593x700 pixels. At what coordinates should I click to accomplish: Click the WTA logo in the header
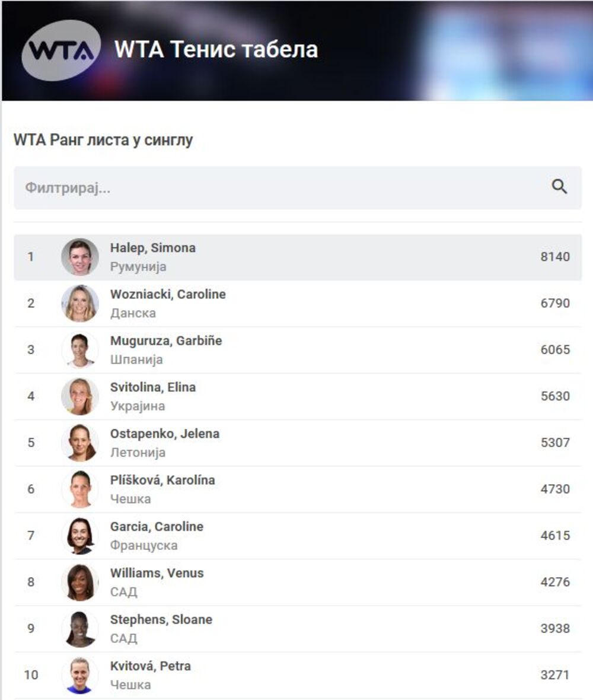pyautogui.click(x=61, y=50)
